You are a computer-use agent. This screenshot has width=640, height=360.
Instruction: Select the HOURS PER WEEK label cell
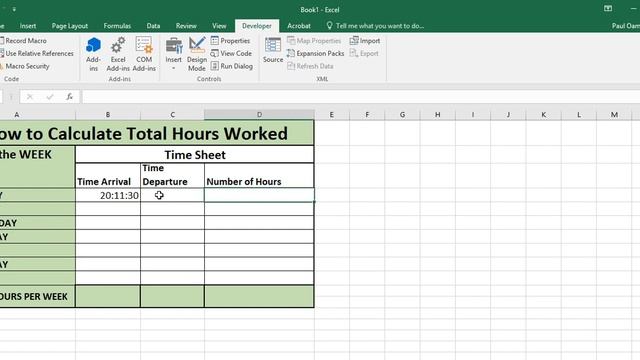point(37,296)
